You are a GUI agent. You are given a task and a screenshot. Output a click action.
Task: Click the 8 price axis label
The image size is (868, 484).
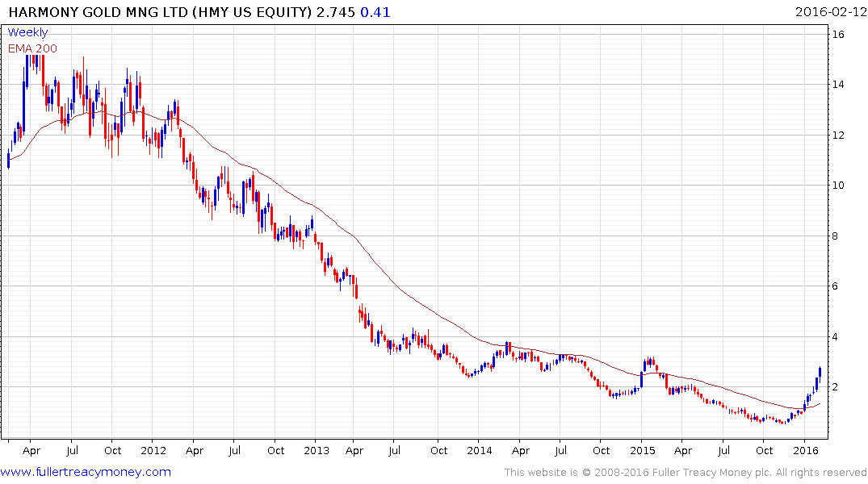point(835,236)
